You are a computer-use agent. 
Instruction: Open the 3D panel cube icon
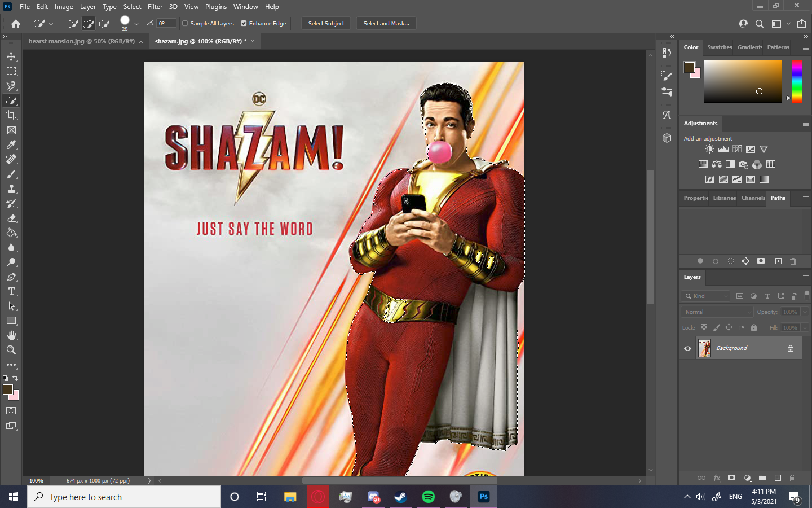(667, 138)
